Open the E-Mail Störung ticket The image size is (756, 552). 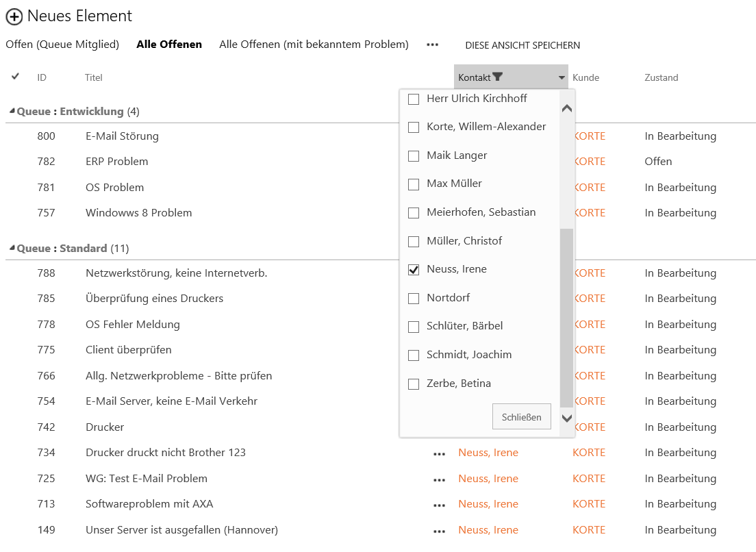(x=122, y=136)
